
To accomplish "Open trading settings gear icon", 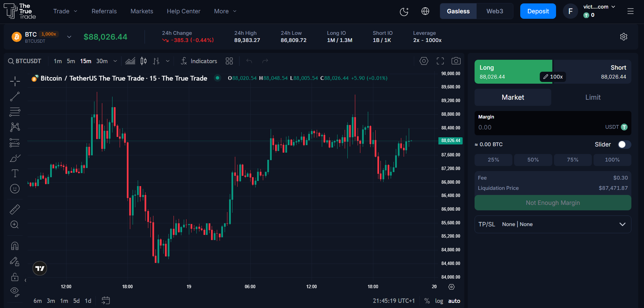I will 624,37.
